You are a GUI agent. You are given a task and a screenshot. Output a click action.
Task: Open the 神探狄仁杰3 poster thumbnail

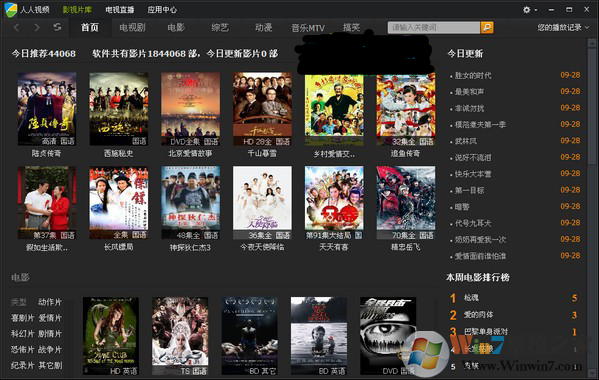(190, 203)
